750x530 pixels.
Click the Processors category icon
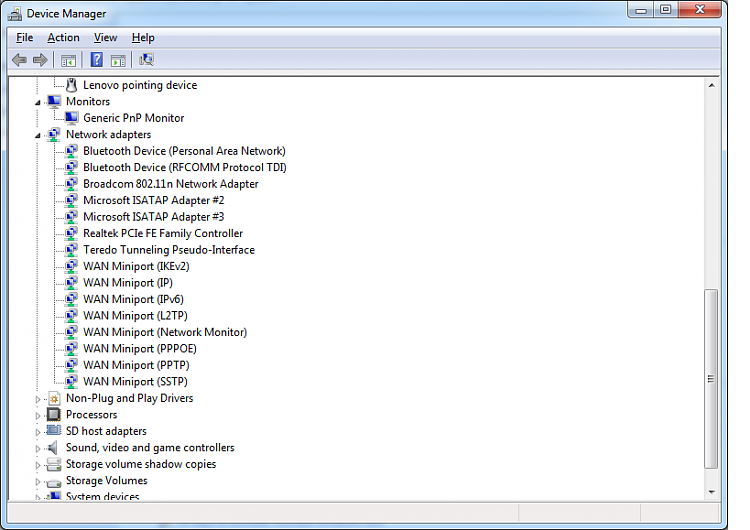point(54,415)
